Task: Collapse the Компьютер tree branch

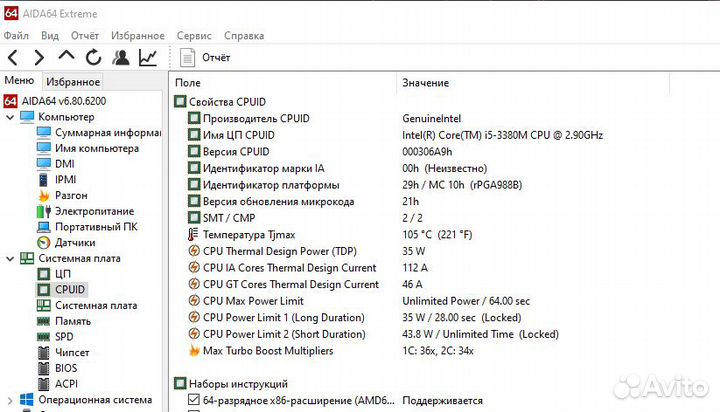Action: click(x=10, y=118)
